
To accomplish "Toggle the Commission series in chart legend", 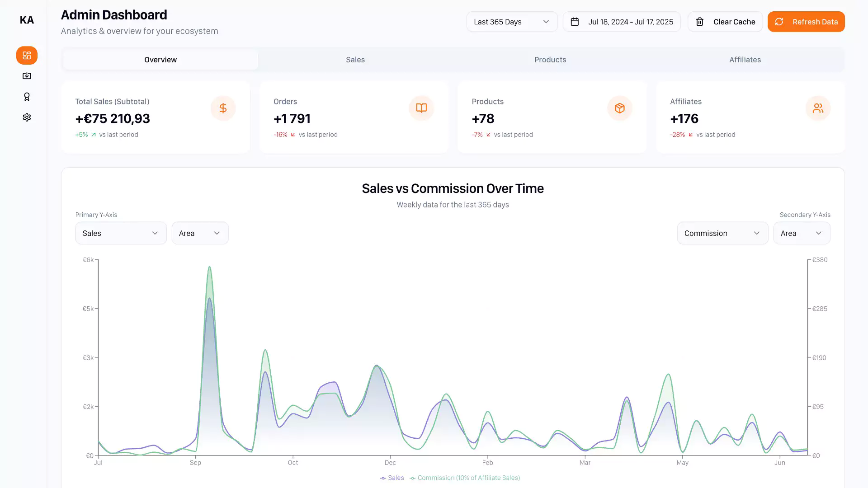I will (x=465, y=478).
